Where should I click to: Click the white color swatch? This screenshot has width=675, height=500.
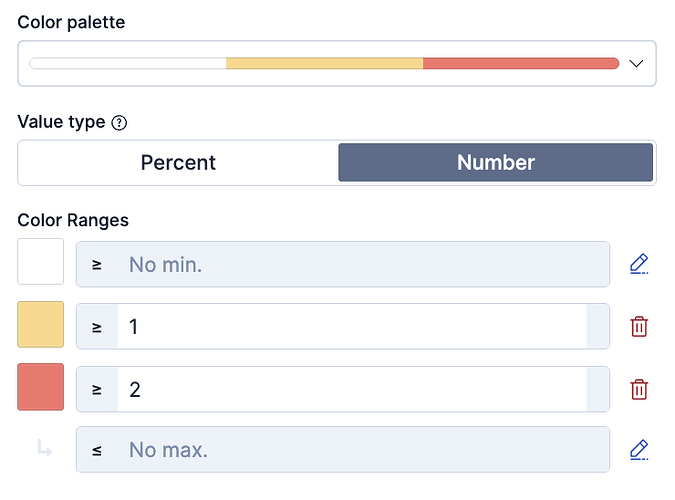click(41, 262)
